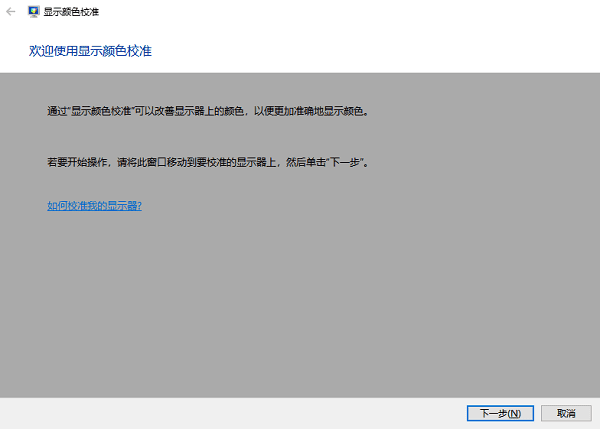Open the 如何校准我的显示器? help link
Image resolution: width=600 pixels, height=429 pixels.
[x=95, y=206]
